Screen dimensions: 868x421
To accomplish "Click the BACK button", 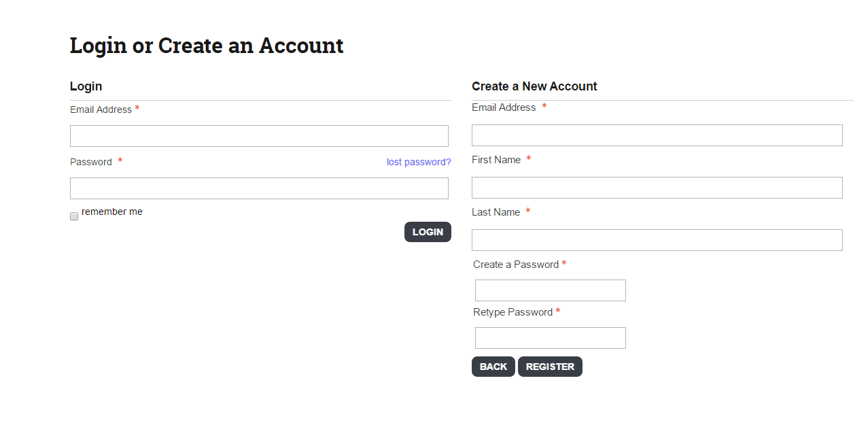I will click(493, 367).
